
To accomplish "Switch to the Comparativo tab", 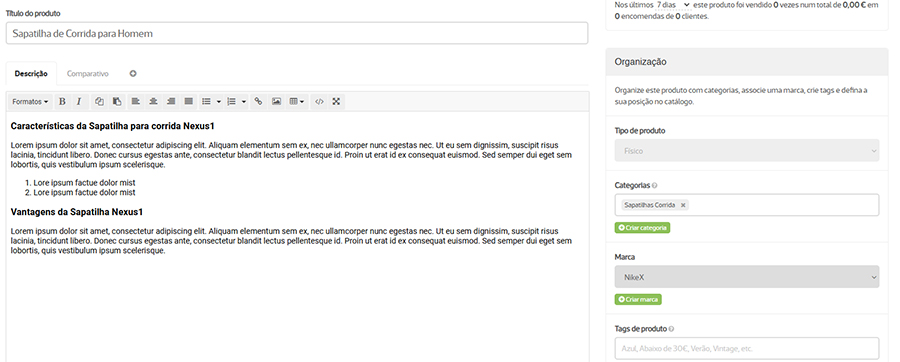I will tap(88, 73).
